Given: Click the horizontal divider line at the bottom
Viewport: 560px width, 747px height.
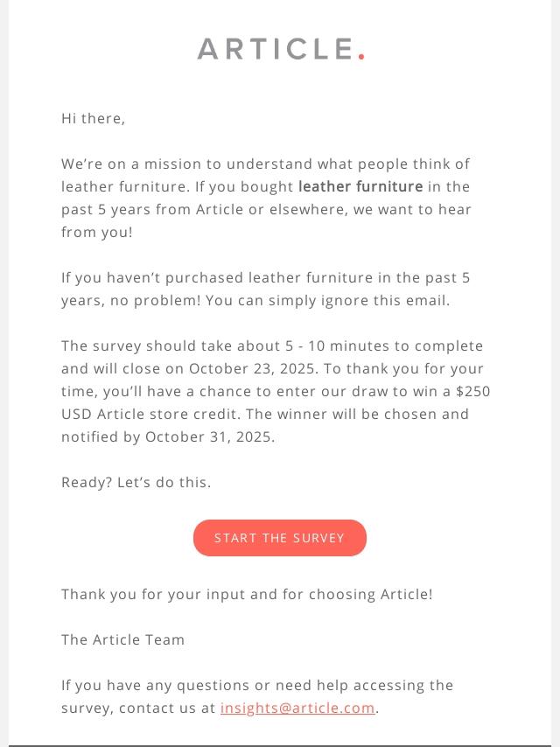Looking at the screenshot, I should click(280, 745).
